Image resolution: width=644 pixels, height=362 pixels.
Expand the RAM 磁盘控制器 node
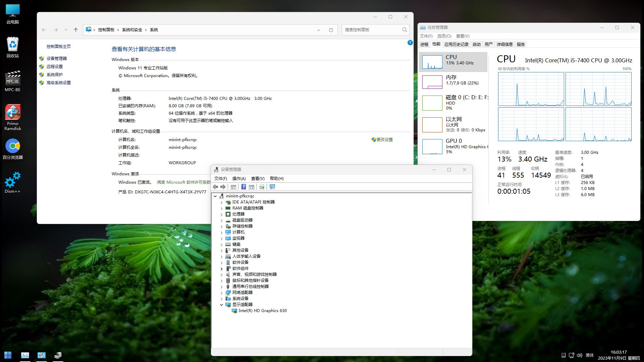(221, 208)
